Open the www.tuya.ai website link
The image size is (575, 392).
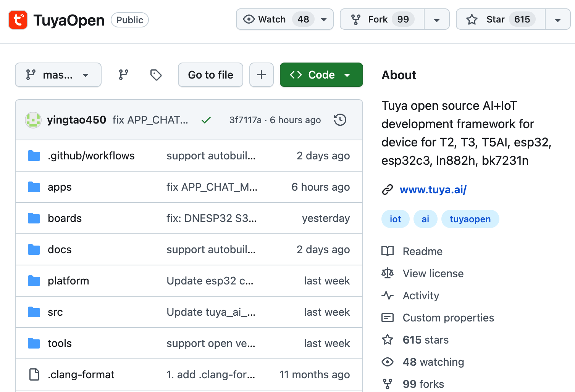(x=433, y=190)
